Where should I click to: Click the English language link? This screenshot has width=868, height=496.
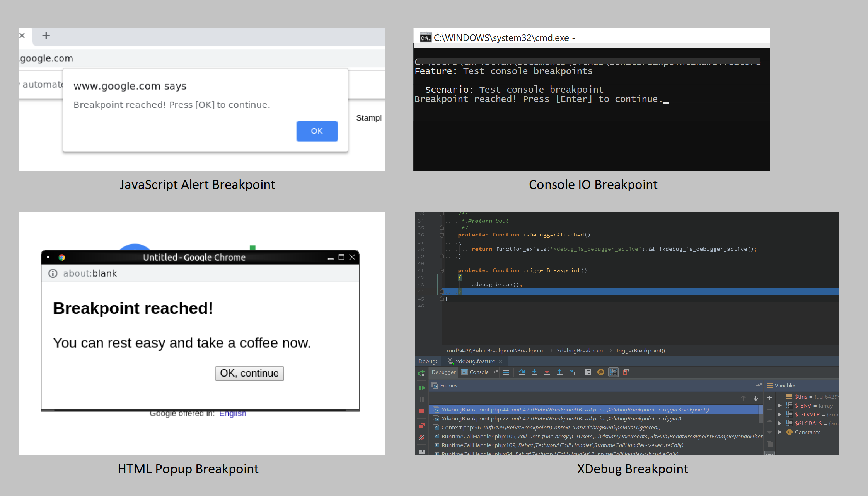232,413
